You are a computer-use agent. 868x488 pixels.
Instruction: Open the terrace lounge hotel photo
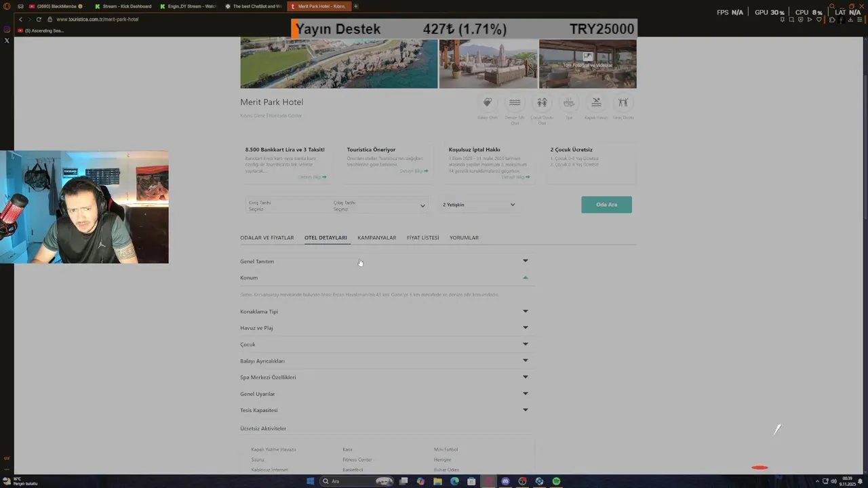[488, 63]
